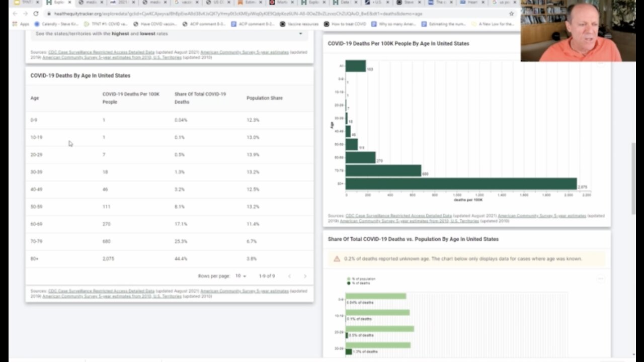This screenshot has width=644, height=362.
Task: Click the 0-9 population share bar
Action: coord(376,296)
